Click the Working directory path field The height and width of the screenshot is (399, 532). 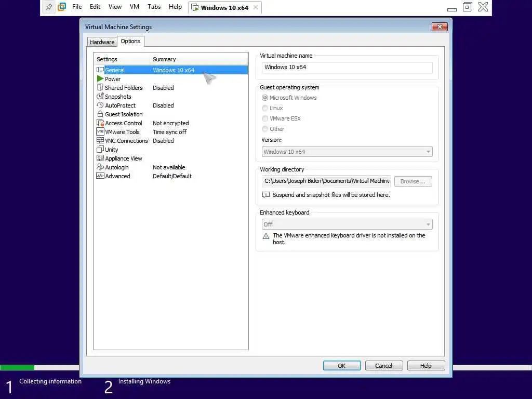(326, 181)
